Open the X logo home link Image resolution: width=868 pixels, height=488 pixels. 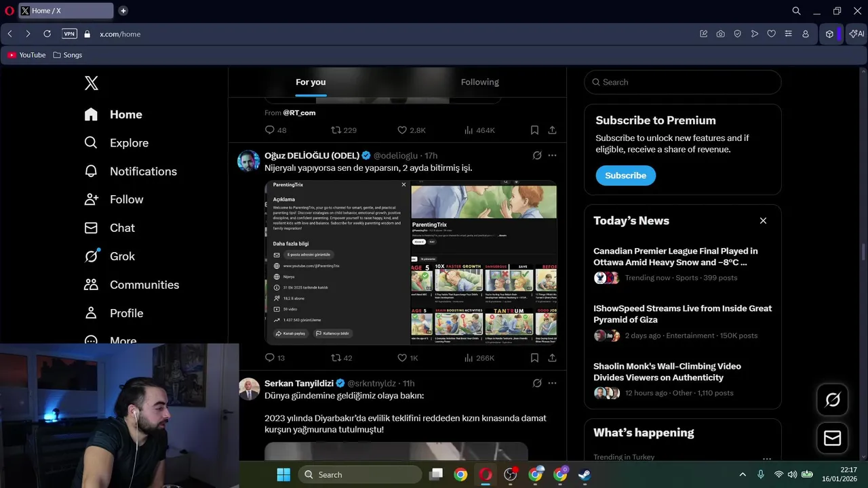point(92,83)
